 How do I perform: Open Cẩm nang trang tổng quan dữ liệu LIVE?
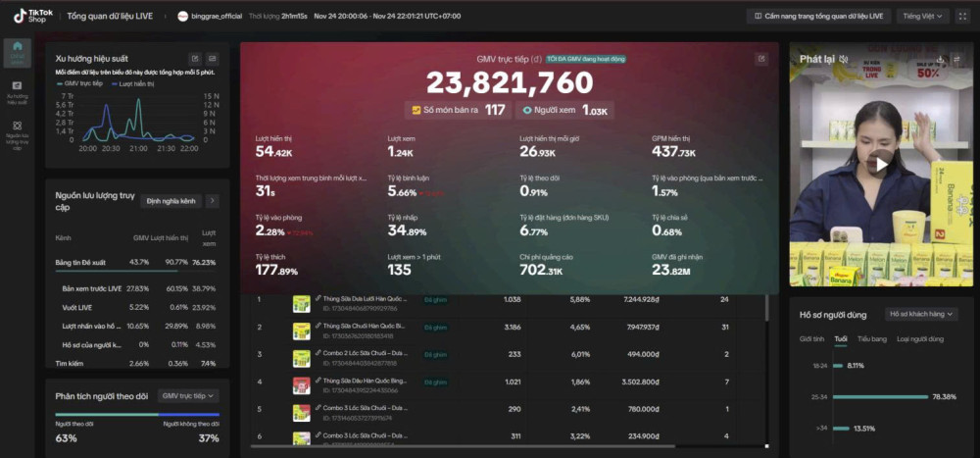click(x=814, y=16)
